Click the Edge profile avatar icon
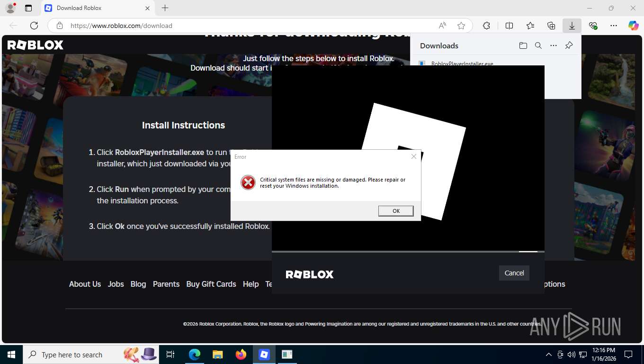Image resolution: width=644 pixels, height=364 pixels. click(x=10, y=8)
